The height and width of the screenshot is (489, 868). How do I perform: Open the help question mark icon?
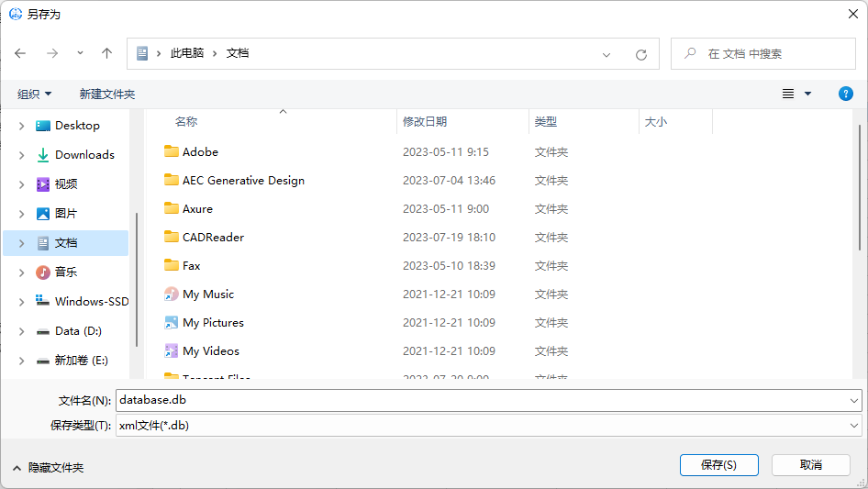(x=846, y=94)
